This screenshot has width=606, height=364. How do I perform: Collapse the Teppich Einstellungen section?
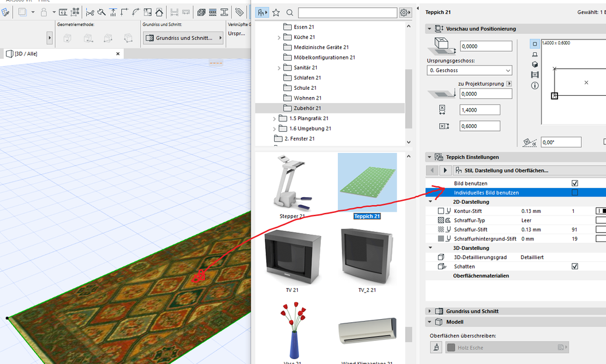[429, 157]
